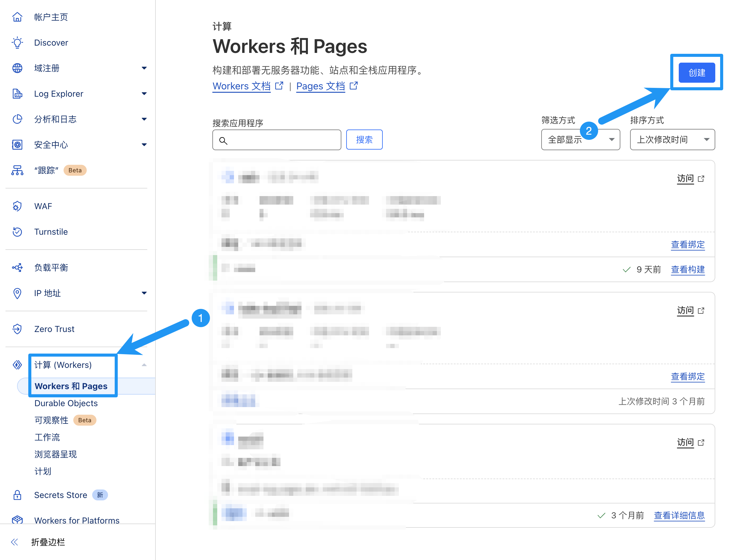Image resolution: width=732 pixels, height=560 pixels.
Task: Click the Turnstile icon
Action: pos(17,232)
